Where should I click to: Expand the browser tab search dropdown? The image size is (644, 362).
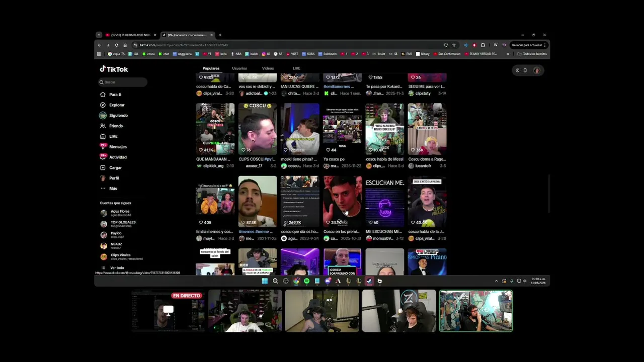[99, 35]
